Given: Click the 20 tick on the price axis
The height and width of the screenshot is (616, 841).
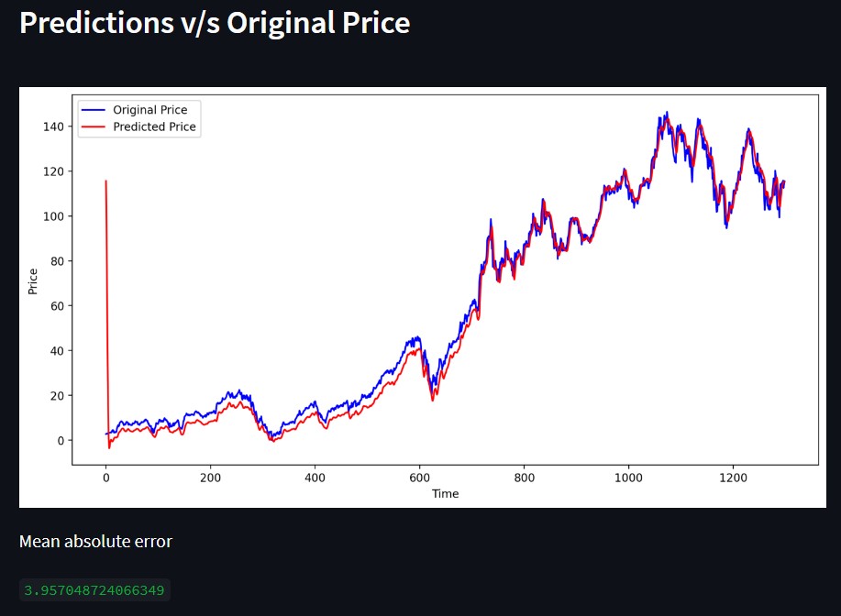Looking at the screenshot, I should pyautogui.click(x=57, y=396).
